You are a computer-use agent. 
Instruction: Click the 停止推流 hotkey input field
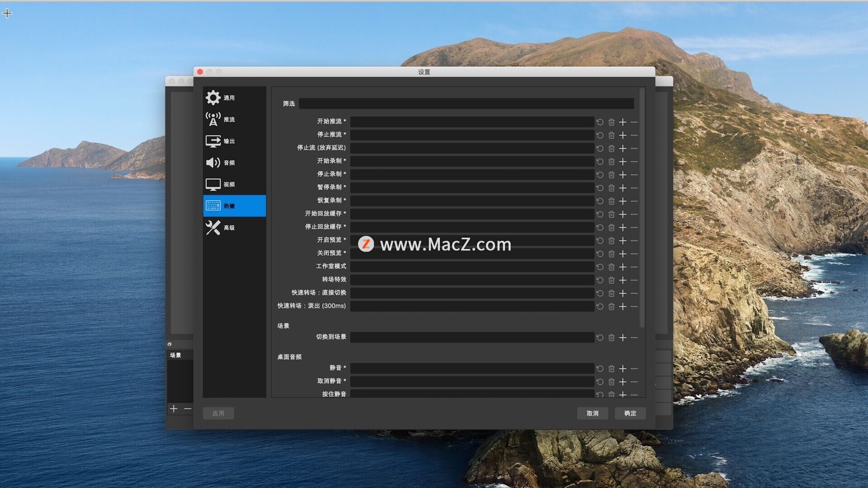pyautogui.click(x=472, y=135)
